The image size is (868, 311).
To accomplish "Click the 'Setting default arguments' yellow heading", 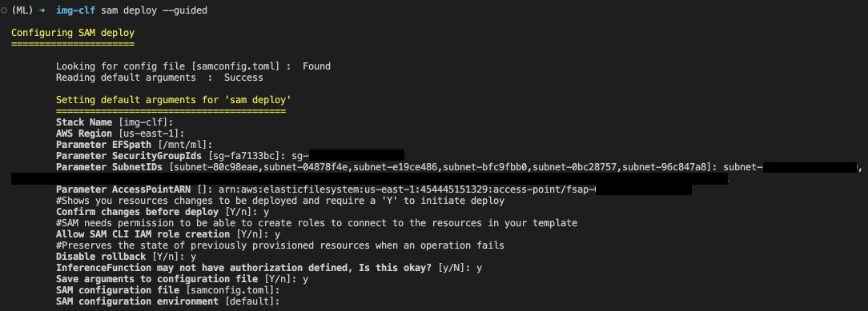I will pos(173,100).
